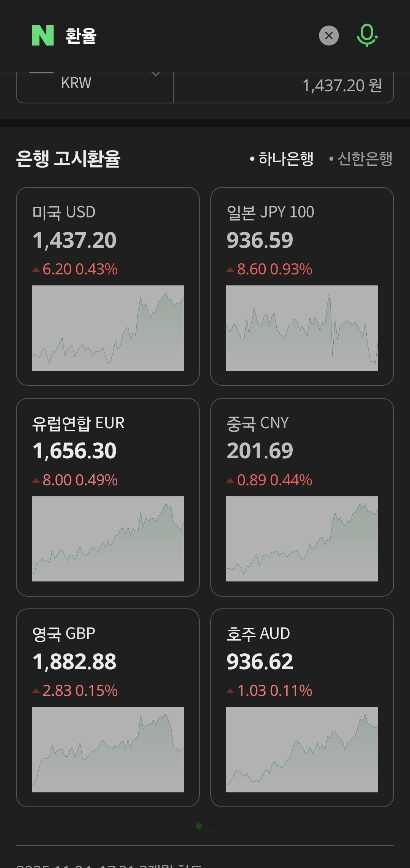Screen dimensions: 410x868
Task: Switch to 신한은행 bank rates
Action: coord(361,158)
